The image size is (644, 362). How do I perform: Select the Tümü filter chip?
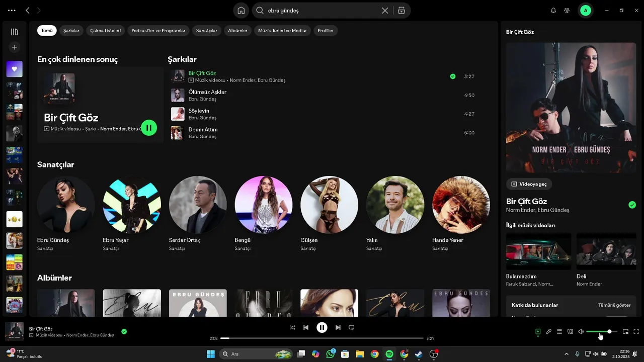tap(47, 31)
